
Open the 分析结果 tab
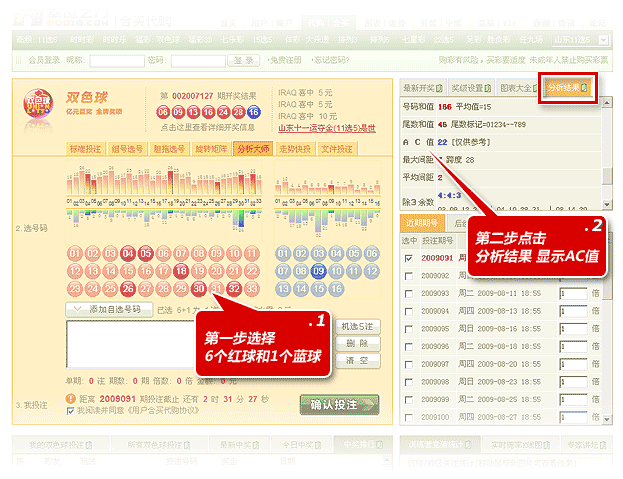coord(567,88)
